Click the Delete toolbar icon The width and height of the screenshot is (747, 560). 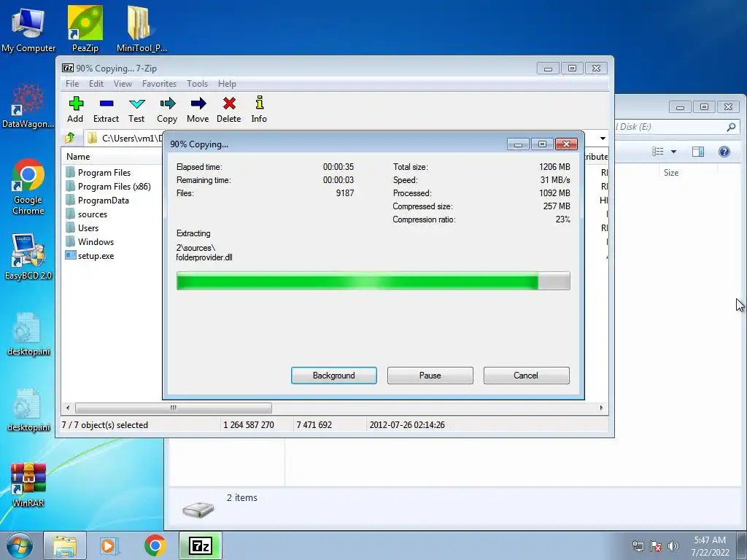228,109
